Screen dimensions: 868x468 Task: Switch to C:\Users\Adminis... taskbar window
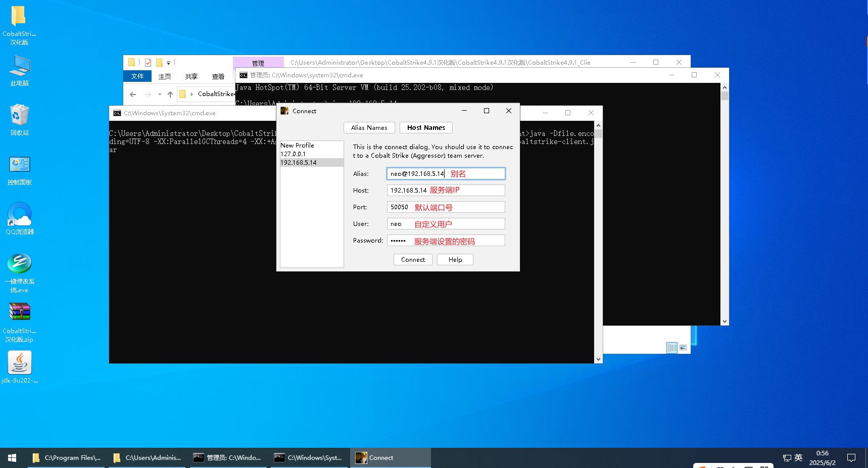pyautogui.click(x=147, y=458)
